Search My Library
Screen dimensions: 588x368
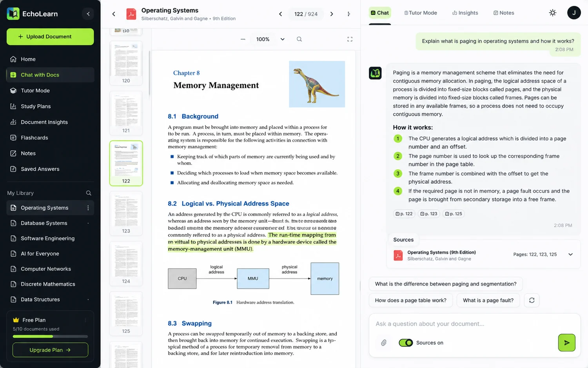(89, 193)
